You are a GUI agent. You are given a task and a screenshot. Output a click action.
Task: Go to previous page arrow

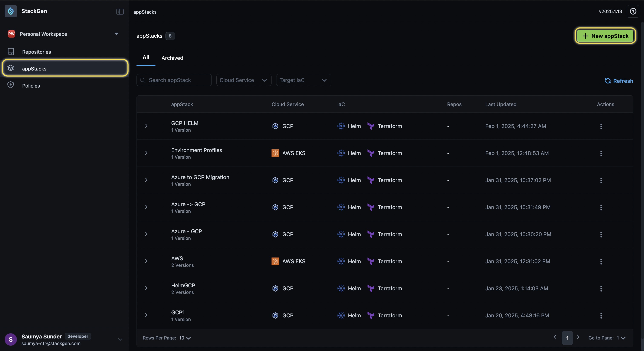click(555, 337)
